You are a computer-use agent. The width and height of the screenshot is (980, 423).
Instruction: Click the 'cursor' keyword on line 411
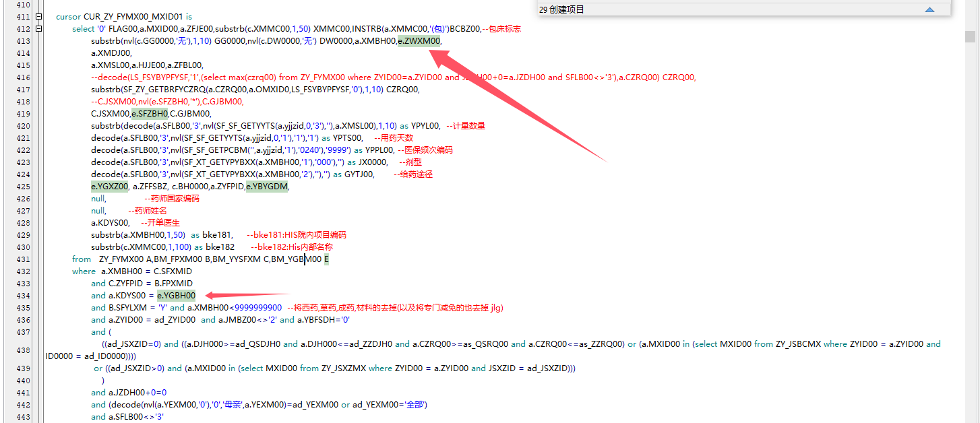pyautogui.click(x=69, y=16)
